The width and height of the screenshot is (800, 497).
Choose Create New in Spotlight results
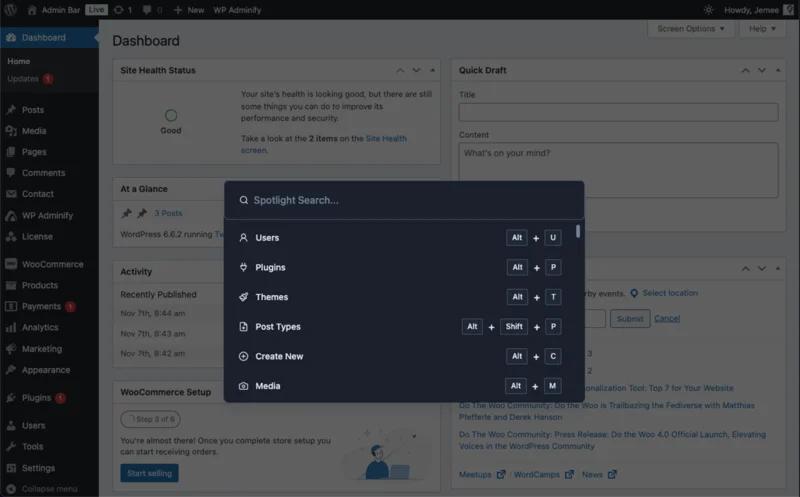point(400,356)
